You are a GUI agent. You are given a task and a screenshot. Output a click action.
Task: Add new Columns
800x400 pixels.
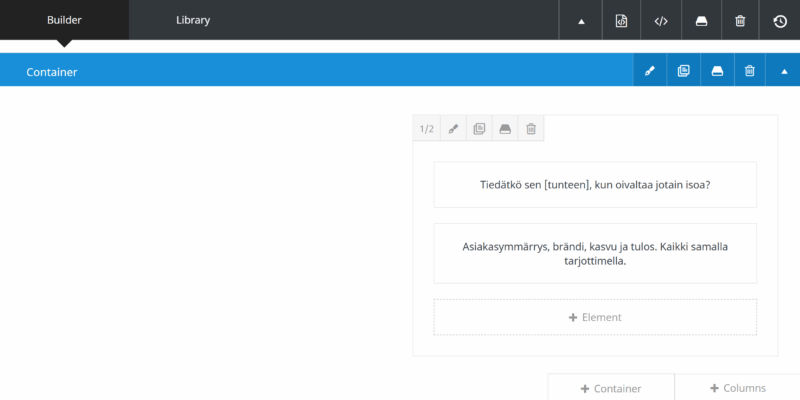pyautogui.click(x=737, y=388)
